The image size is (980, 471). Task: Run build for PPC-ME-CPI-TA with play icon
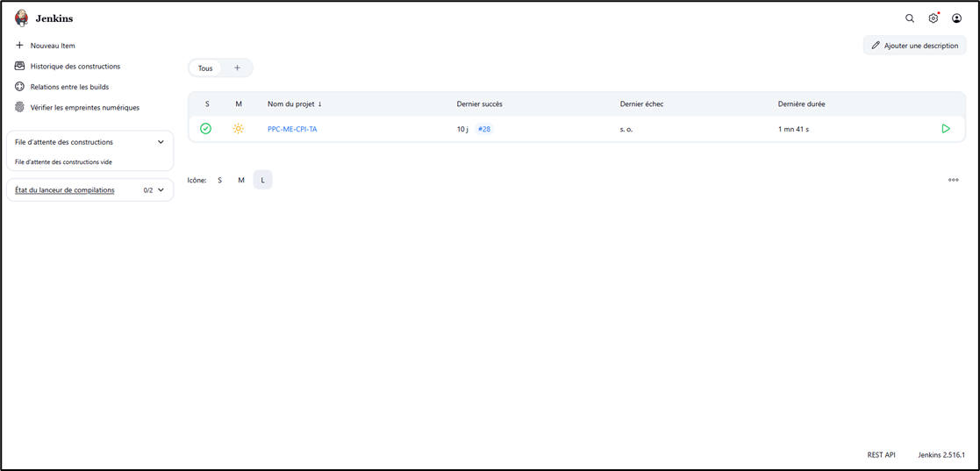tap(946, 129)
